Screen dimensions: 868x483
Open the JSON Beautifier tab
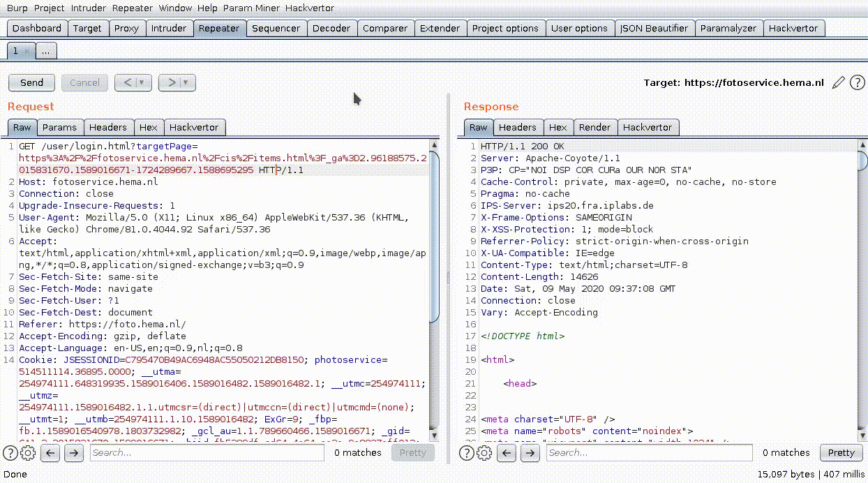coord(654,28)
